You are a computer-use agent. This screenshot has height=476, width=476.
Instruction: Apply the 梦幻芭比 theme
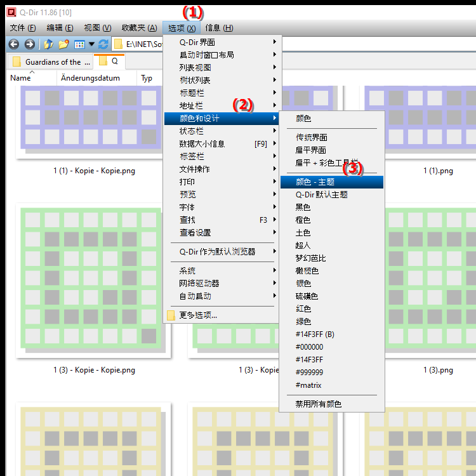(332, 258)
